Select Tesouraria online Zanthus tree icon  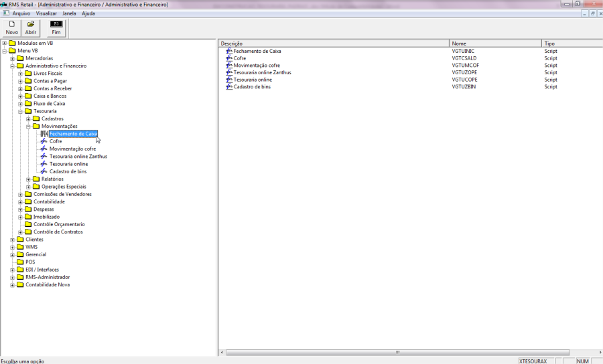pos(44,157)
